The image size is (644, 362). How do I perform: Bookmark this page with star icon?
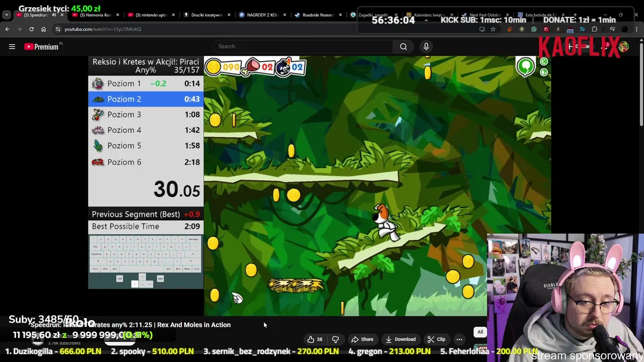click(x=493, y=29)
